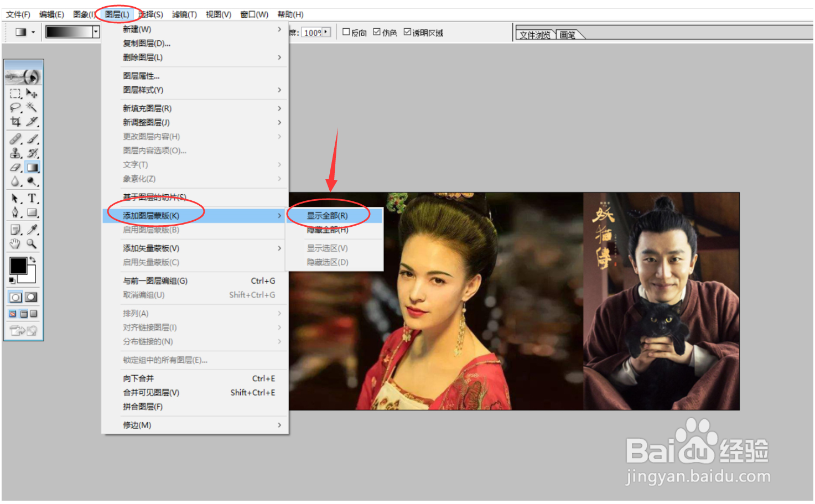Expand the 修边(M) submenu

[x=195, y=425]
